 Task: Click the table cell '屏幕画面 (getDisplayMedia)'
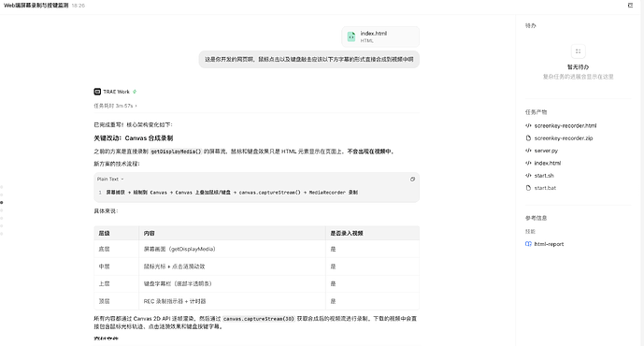click(x=232, y=249)
